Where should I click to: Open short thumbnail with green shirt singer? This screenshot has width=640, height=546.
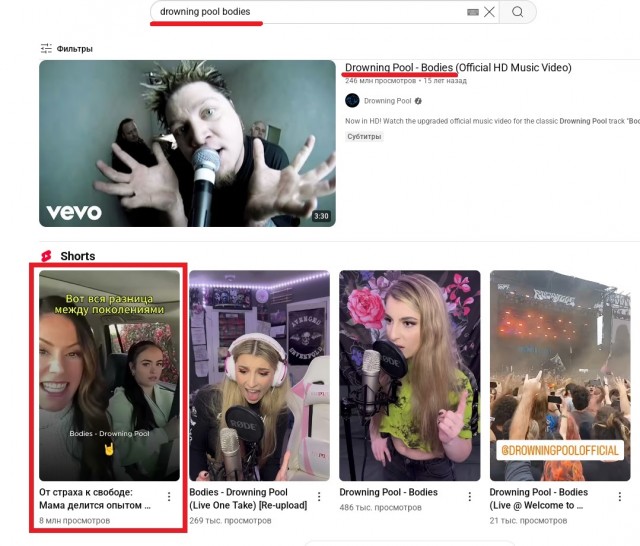(410, 375)
